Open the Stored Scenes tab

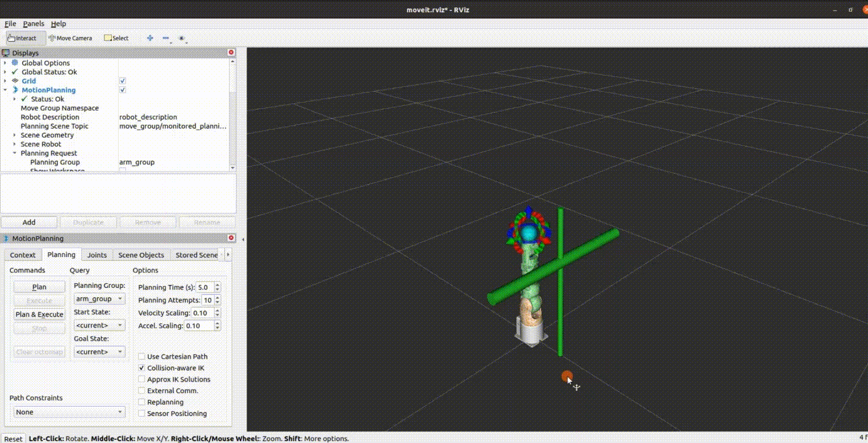coord(197,255)
